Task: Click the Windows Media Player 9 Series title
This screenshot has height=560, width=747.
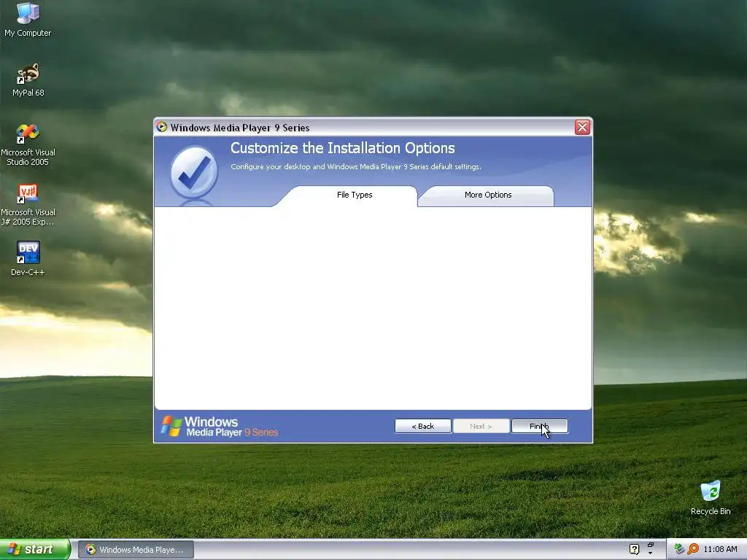Action: tap(239, 128)
